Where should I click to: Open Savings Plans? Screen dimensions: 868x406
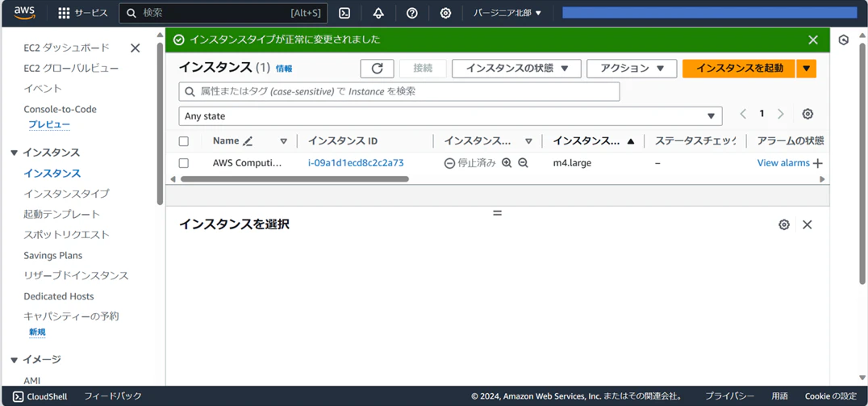(52, 255)
